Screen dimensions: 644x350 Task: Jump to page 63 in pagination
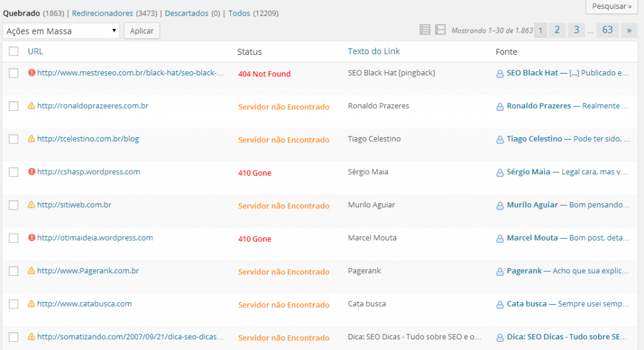(608, 30)
